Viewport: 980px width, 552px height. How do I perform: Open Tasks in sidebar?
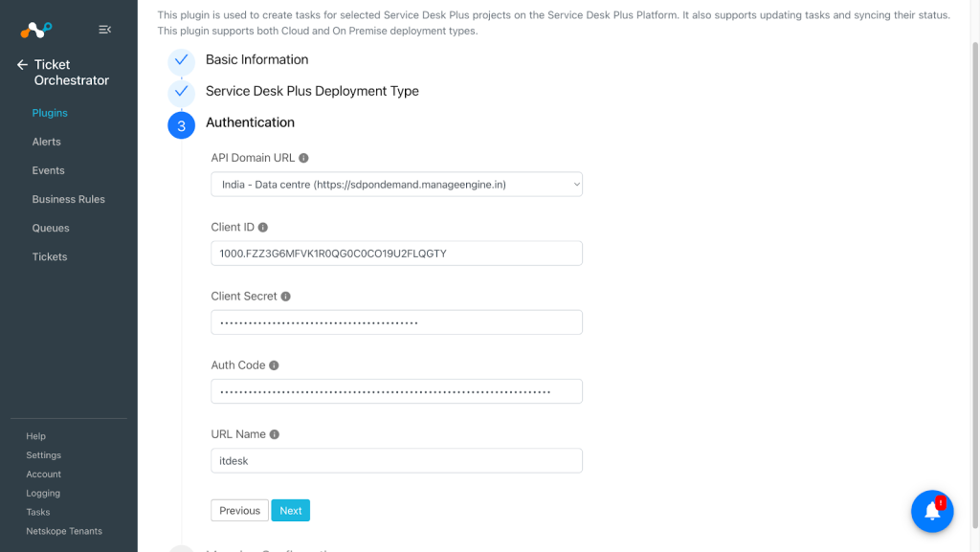38,512
